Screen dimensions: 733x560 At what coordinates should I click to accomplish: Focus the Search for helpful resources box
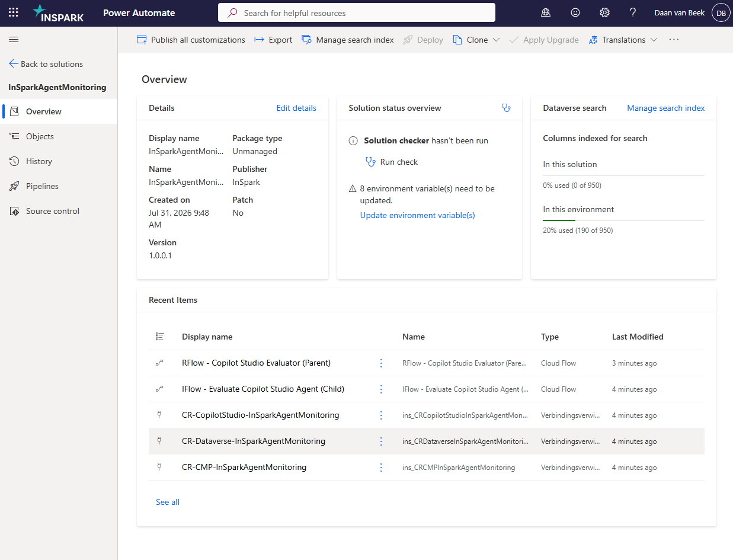[x=356, y=12]
